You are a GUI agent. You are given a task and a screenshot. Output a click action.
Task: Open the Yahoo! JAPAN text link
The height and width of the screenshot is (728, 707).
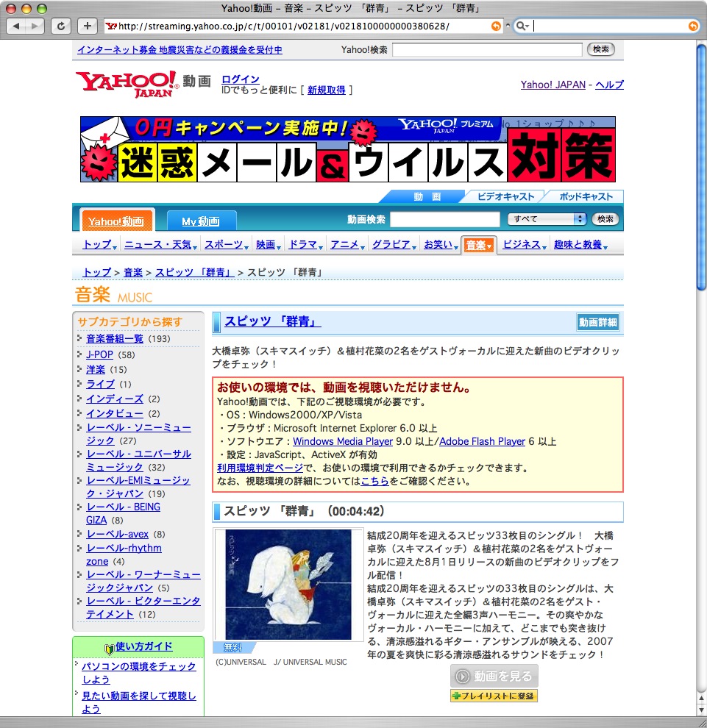point(553,85)
